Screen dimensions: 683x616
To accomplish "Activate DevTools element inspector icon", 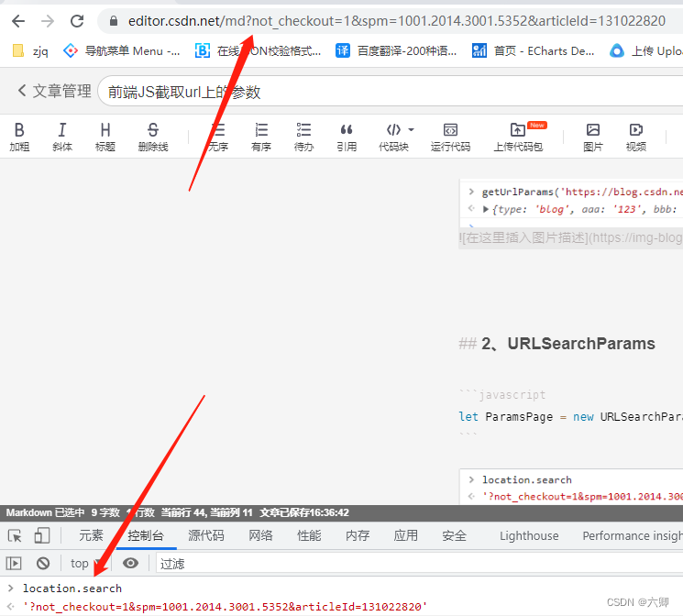I will 15,536.
